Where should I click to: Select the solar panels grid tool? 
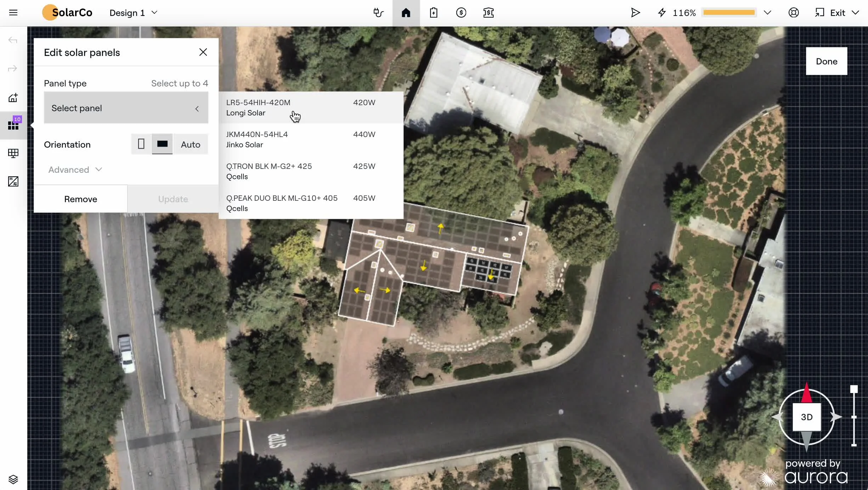(13, 125)
